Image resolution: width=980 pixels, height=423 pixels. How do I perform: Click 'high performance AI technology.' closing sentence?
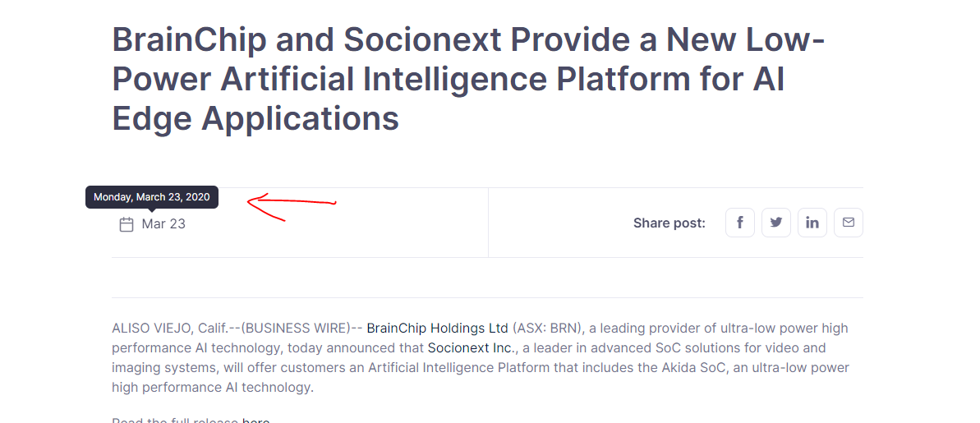[x=213, y=387]
